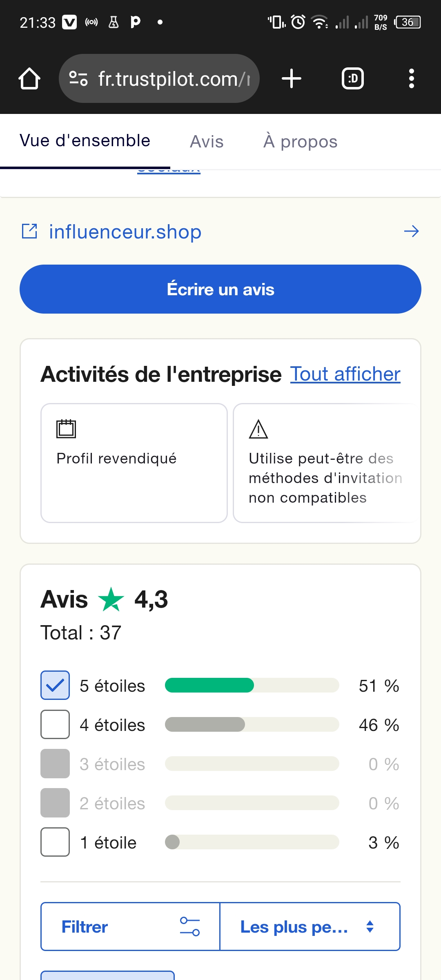The height and width of the screenshot is (980, 441).
Task: Switch to the Avis tab
Action: click(207, 142)
